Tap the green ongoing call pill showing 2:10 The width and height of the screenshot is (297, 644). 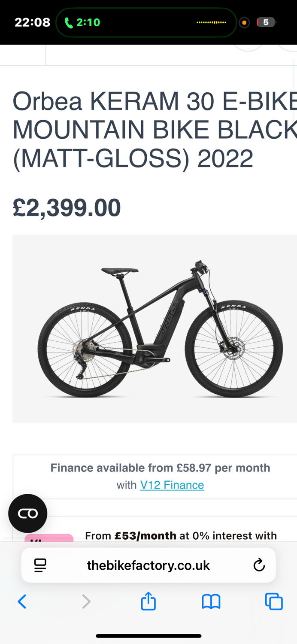(146, 22)
